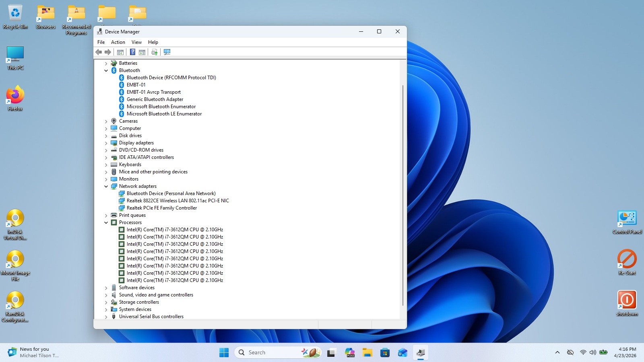This screenshot has width=644, height=362.
Task: Expand the Batteries category
Action: 106,64
